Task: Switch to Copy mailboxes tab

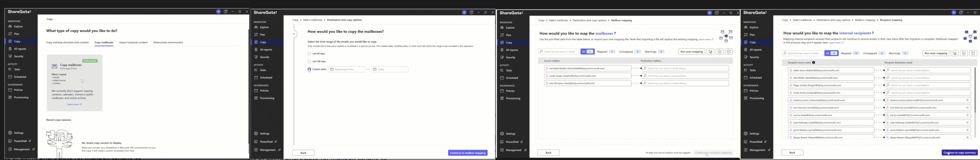Action: pyautogui.click(x=104, y=42)
